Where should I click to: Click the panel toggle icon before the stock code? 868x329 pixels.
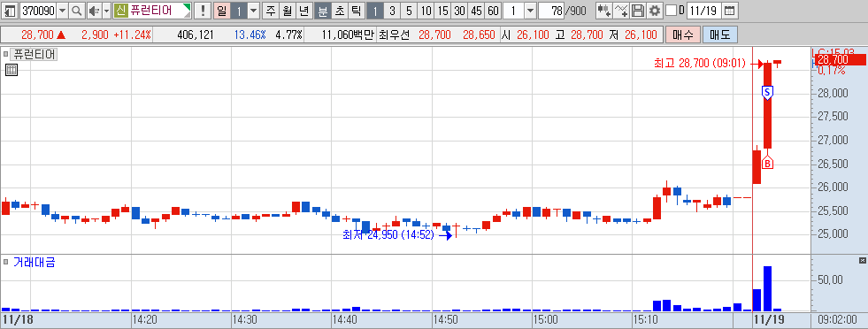tap(10, 11)
